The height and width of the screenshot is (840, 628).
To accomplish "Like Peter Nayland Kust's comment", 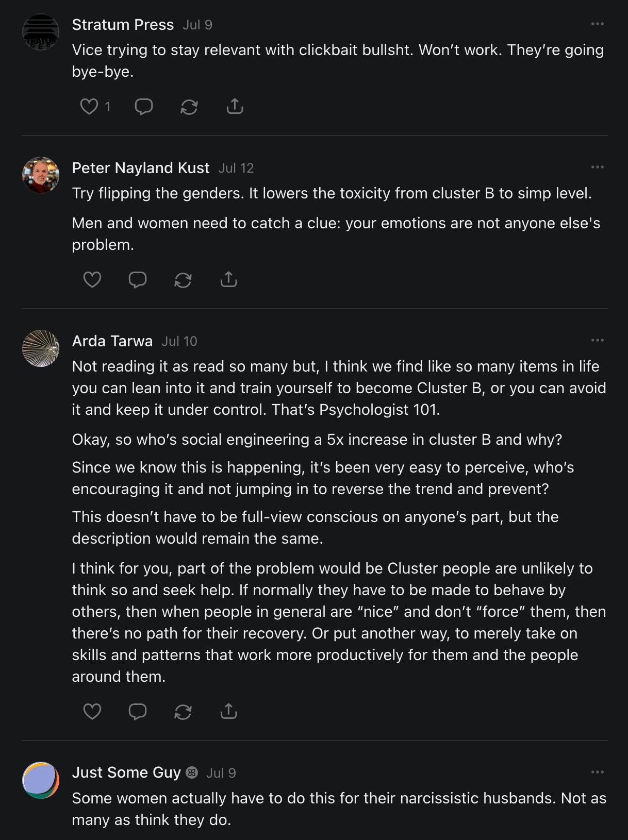I will click(x=92, y=280).
